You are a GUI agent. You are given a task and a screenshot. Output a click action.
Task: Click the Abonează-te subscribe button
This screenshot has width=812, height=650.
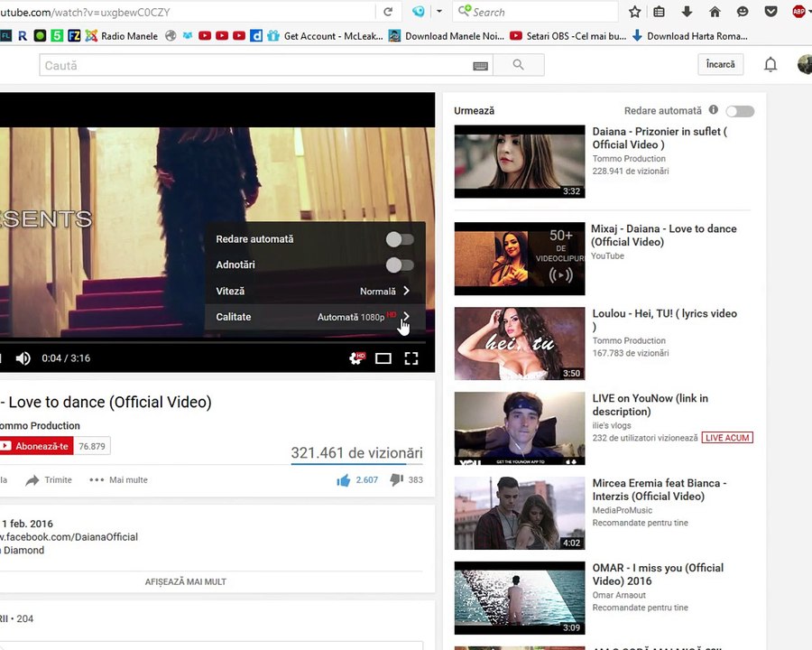pos(37,446)
